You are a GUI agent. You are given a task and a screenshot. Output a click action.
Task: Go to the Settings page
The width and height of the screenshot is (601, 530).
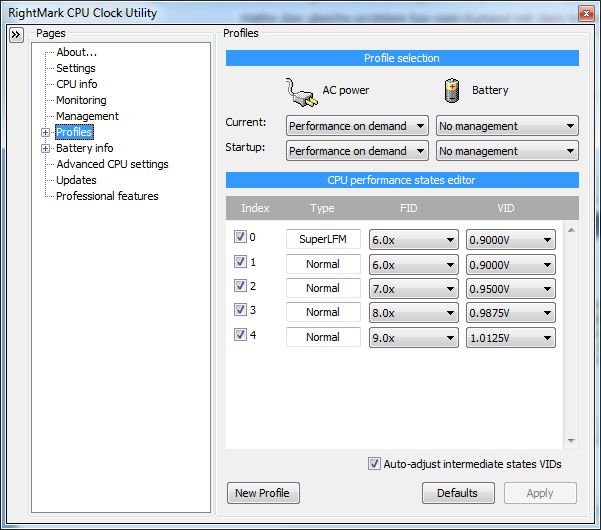(x=76, y=68)
